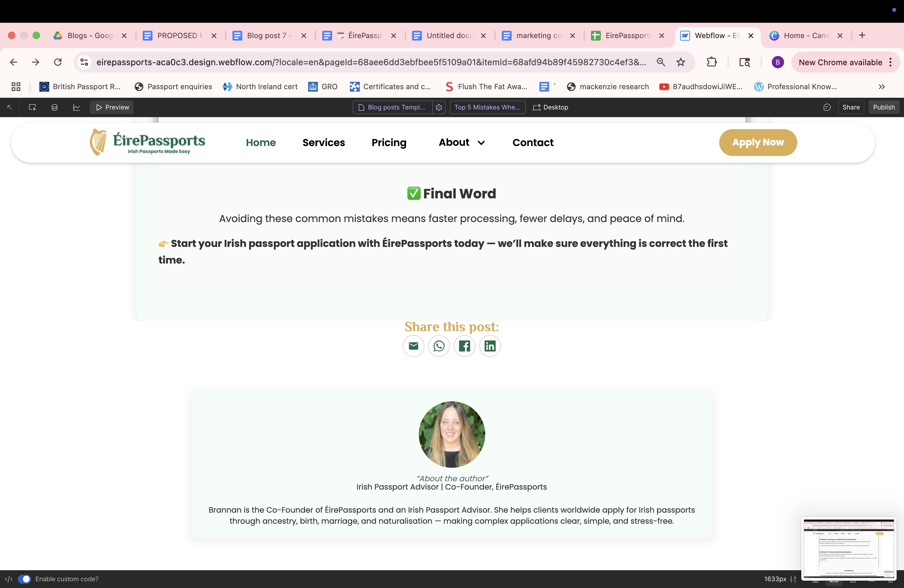Open the tab search screen icon

tap(744, 62)
